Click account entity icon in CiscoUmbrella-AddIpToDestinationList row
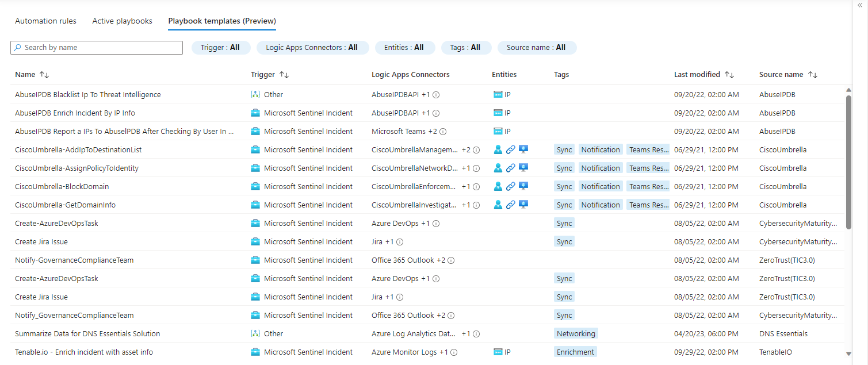Image resolution: width=868 pixels, height=365 pixels. (498, 149)
